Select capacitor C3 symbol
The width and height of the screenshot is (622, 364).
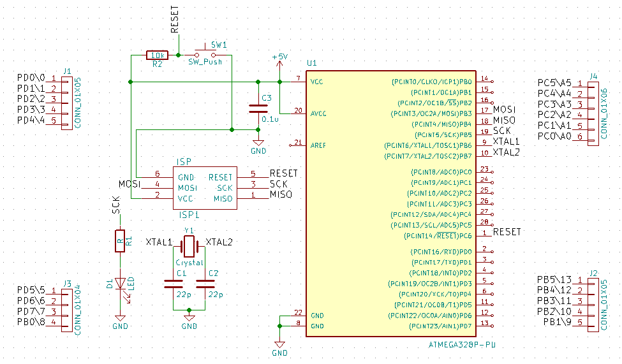(258, 108)
